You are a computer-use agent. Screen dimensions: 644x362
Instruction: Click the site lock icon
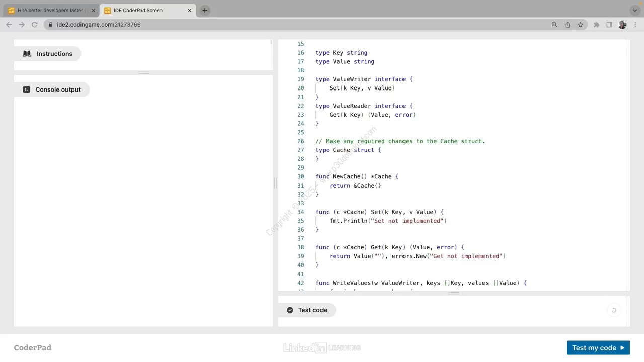(x=51, y=25)
